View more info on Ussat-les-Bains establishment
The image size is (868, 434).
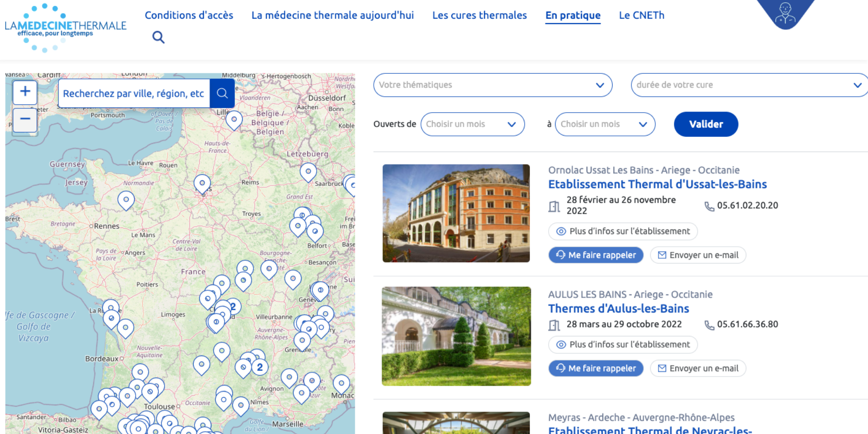click(623, 231)
